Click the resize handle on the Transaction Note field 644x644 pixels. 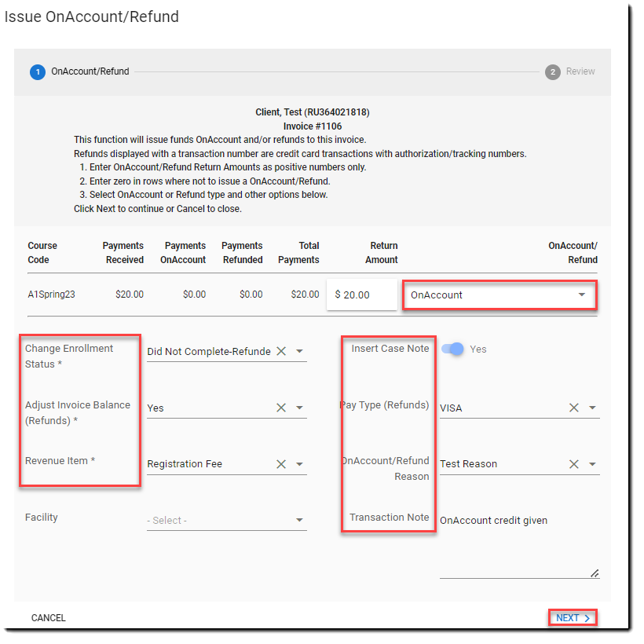click(x=595, y=573)
